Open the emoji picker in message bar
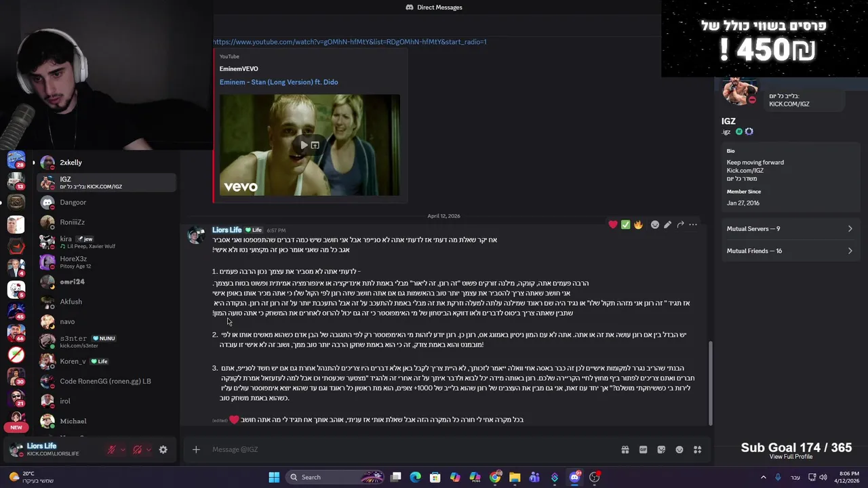The width and height of the screenshot is (868, 488). point(679,449)
